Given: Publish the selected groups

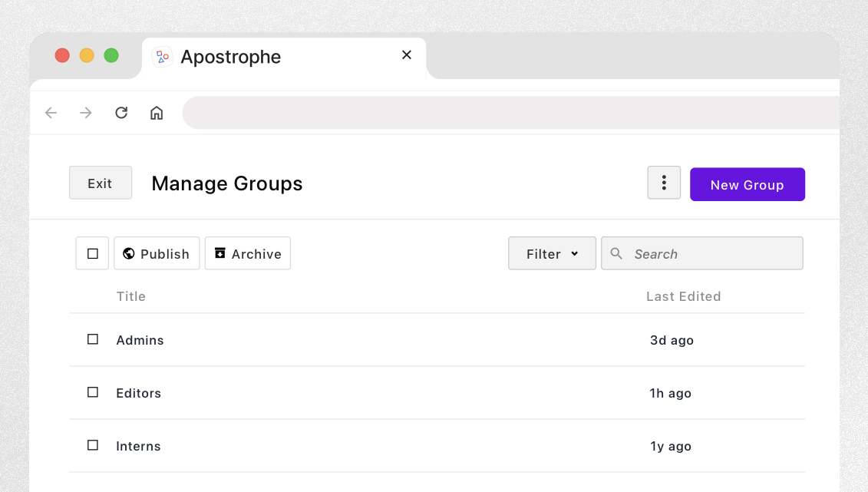Looking at the screenshot, I should 157,253.
